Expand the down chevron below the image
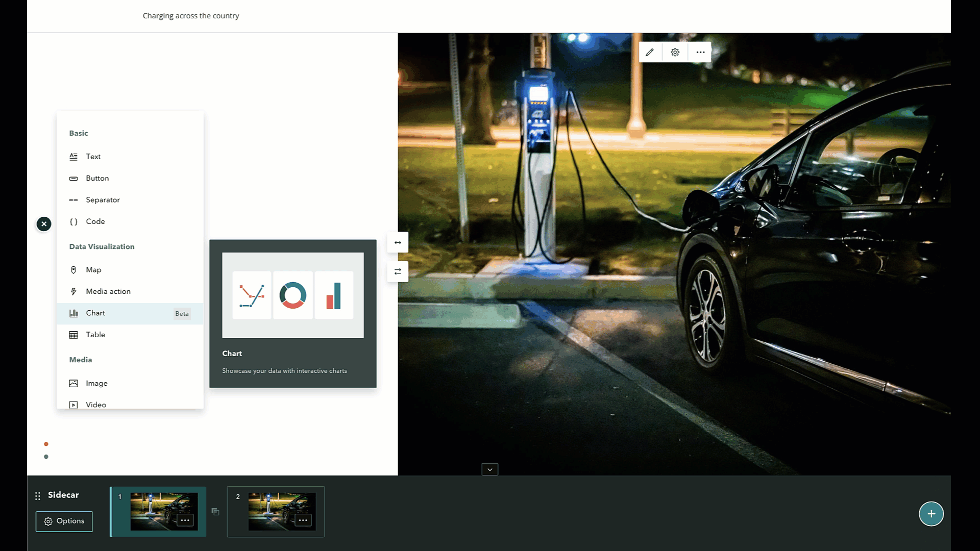980x551 pixels. tap(489, 469)
